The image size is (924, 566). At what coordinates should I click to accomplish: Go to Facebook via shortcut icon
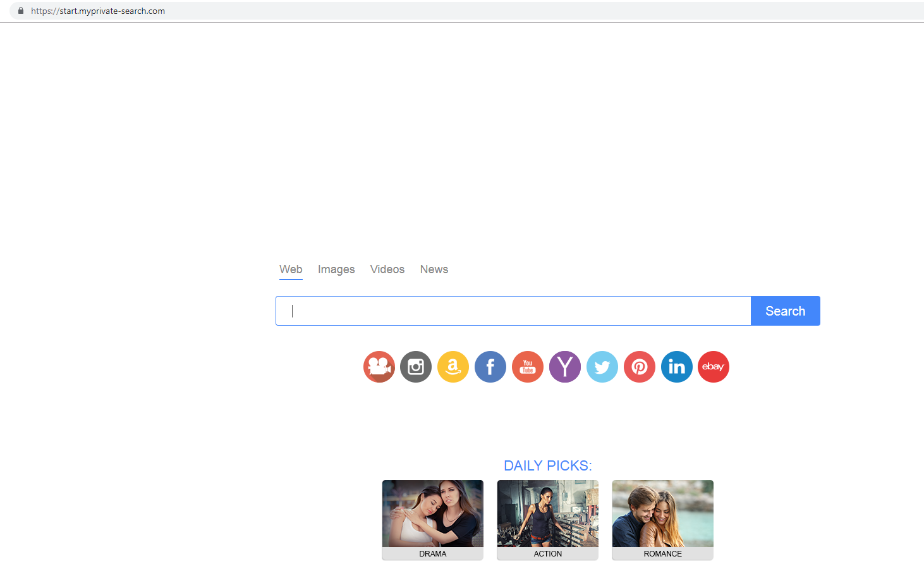490,367
